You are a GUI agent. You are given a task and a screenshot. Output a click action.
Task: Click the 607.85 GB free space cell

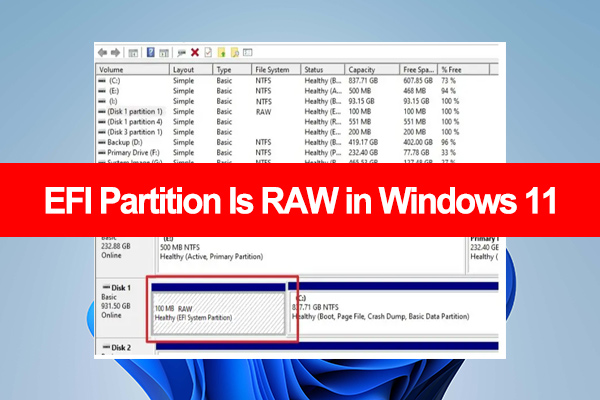point(418,81)
